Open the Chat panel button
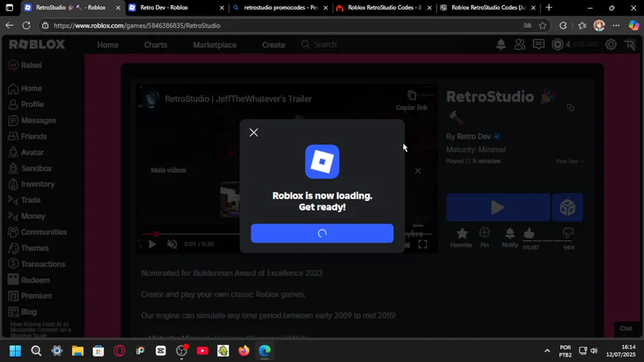The width and height of the screenshot is (644, 362). 625,328
